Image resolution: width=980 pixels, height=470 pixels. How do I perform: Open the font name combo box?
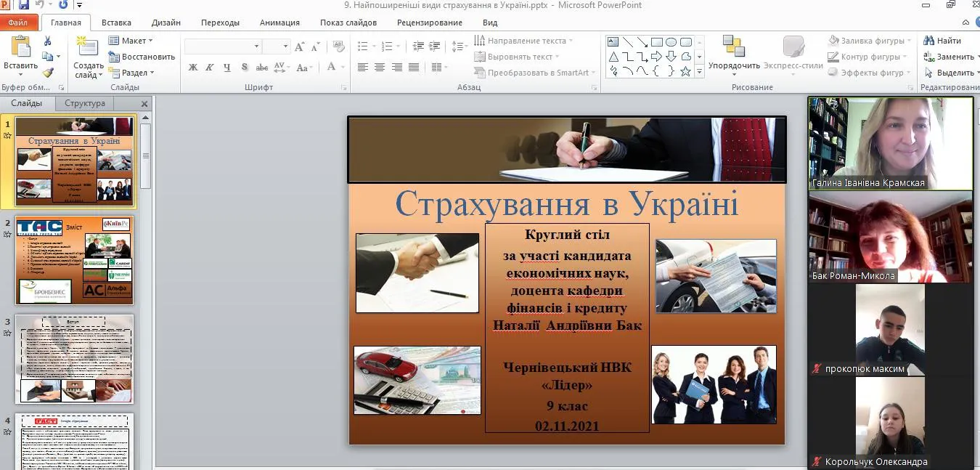pyautogui.click(x=223, y=46)
